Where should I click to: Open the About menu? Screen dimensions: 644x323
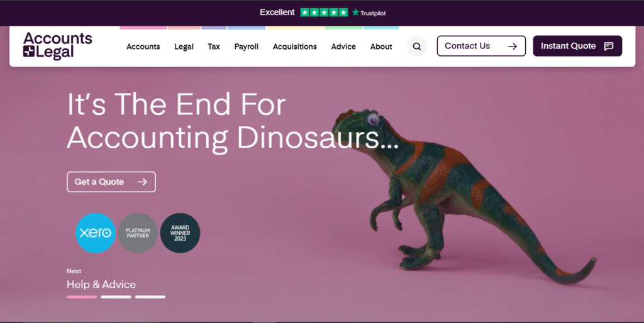click(380, 47)
